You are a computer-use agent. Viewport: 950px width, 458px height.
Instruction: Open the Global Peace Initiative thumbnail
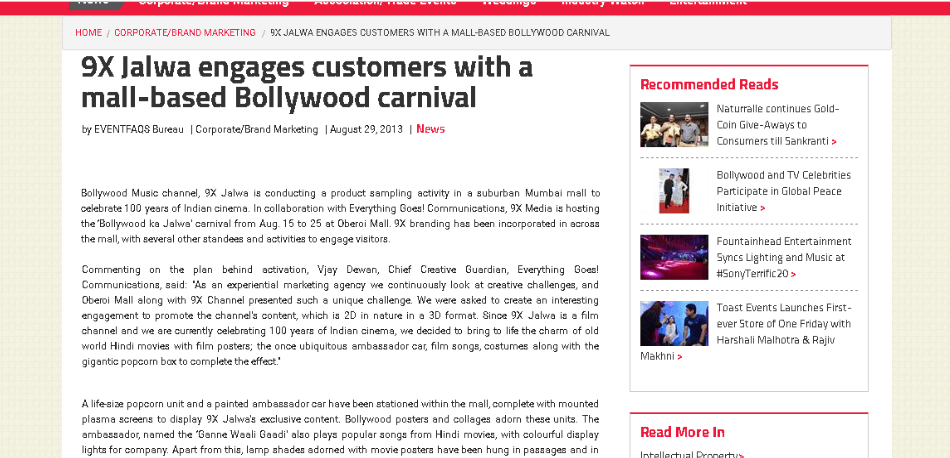(x=674, y=191)
